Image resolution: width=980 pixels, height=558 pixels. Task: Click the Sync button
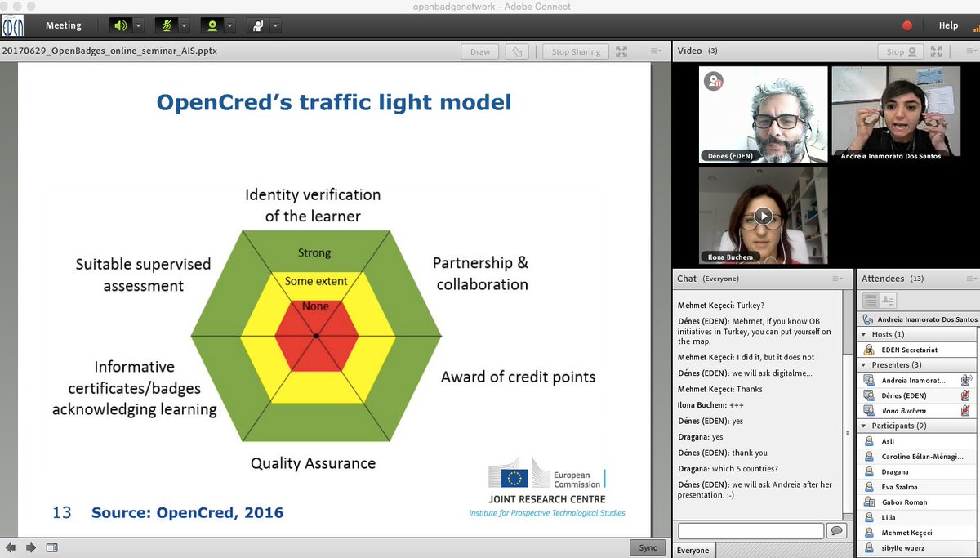coord(648,547)
